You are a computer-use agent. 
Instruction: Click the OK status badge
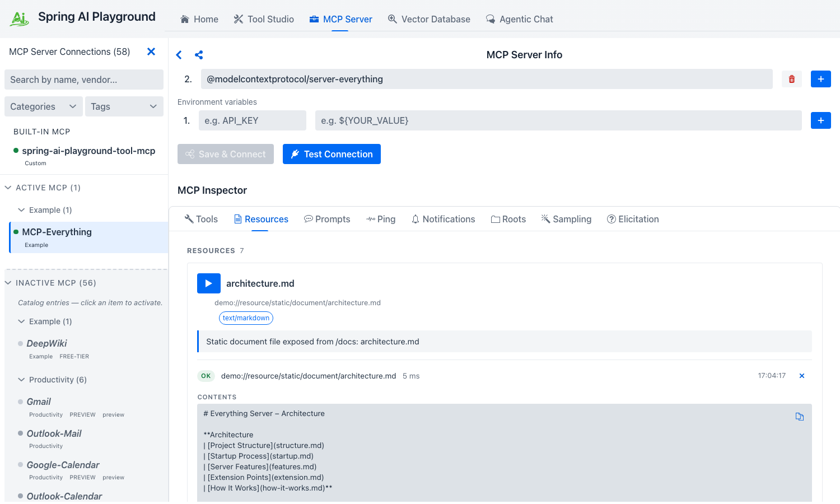206,376
